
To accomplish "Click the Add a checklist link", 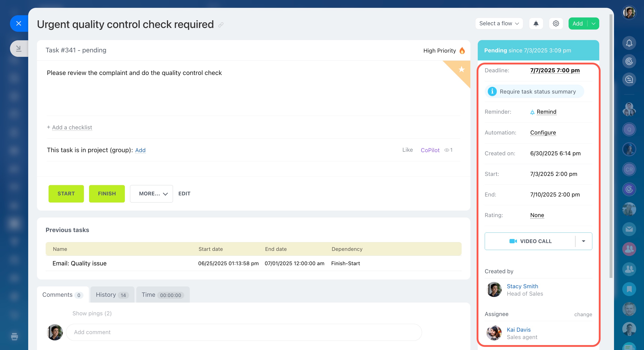I will (x=72, y=127).
